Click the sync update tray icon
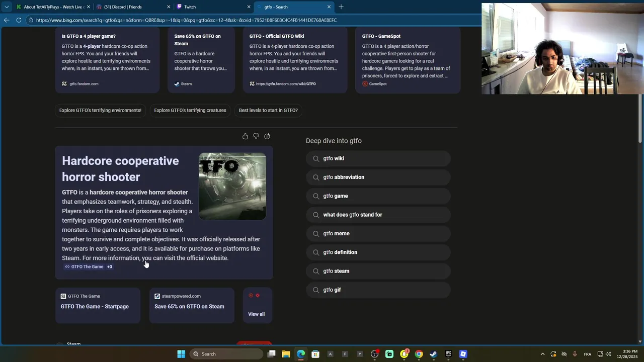The image size is (644, 362). 553,354
